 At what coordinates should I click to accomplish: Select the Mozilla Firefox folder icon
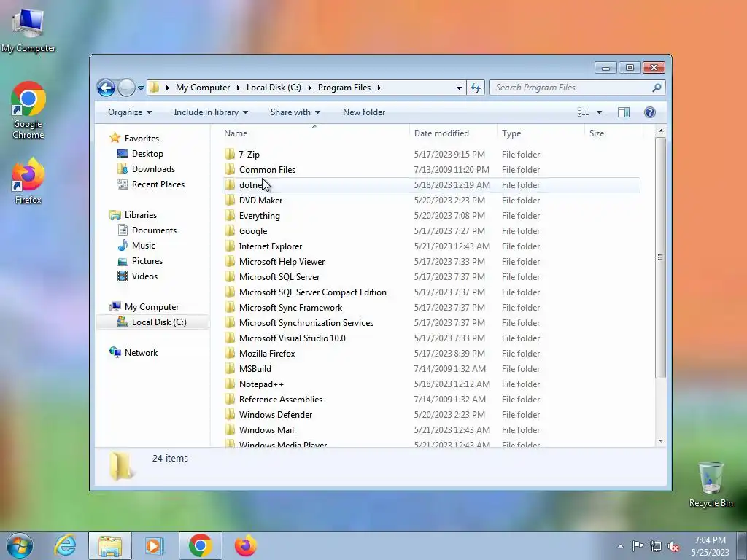point(230,353)
